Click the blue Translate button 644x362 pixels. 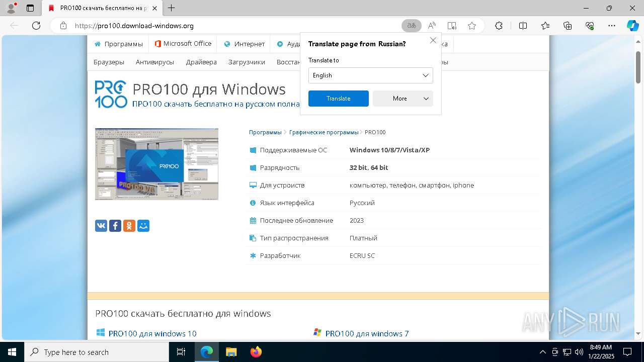point(339,99)
